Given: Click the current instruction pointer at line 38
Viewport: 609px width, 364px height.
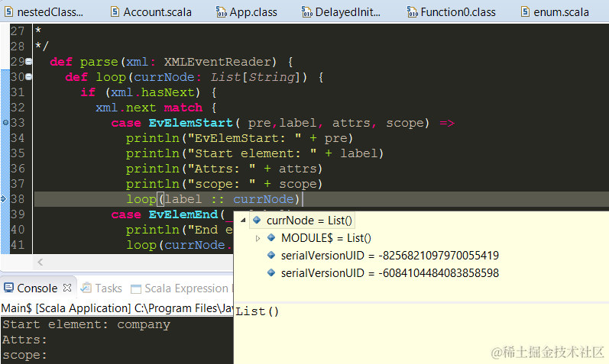Looking at the screenshot, I should (4, 199).
